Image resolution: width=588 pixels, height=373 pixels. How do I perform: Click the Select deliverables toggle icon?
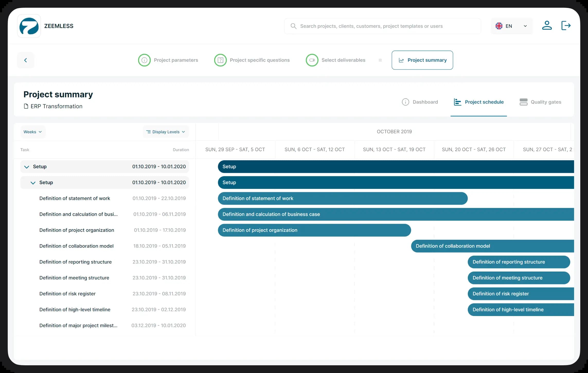click(312, 60)
